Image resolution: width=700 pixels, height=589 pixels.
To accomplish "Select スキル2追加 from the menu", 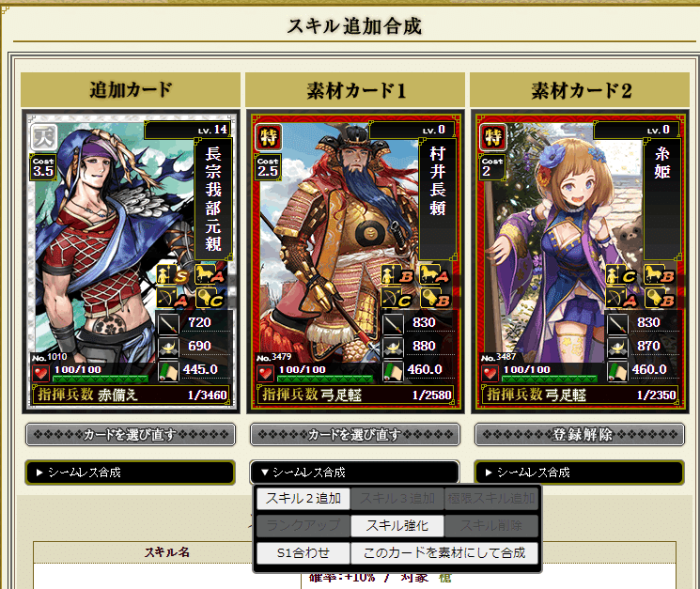I will pyautogui.click(x=303, y=499).
